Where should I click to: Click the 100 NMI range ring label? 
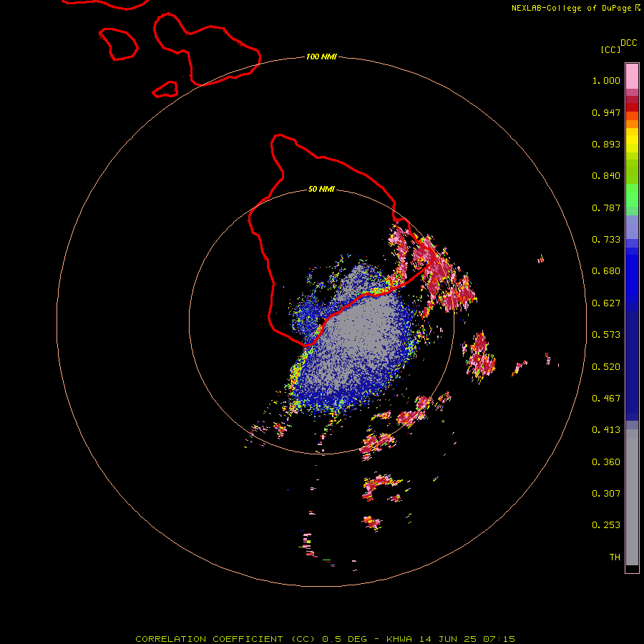(321, 57)
